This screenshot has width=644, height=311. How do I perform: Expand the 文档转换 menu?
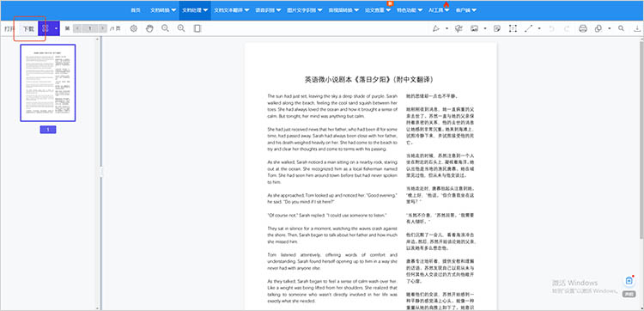[x=163, y=10]
